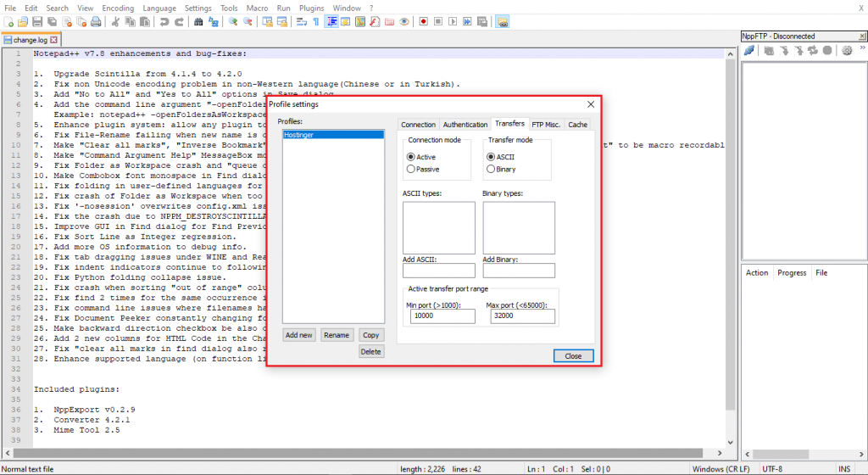
Task: Open NppFTP settings via the gear icon
Action: pyautogui.click(x=847, y=50)
